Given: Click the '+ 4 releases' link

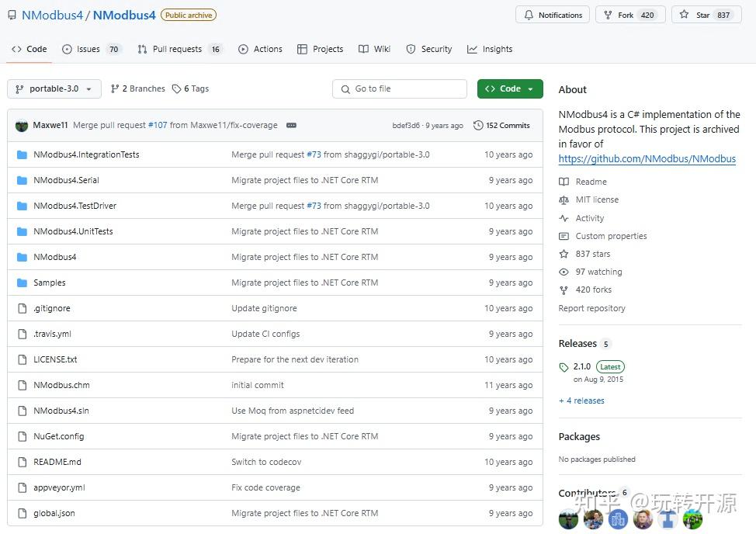Looking at the screenshot, I should pyautogui.click(x=581, y=400).
